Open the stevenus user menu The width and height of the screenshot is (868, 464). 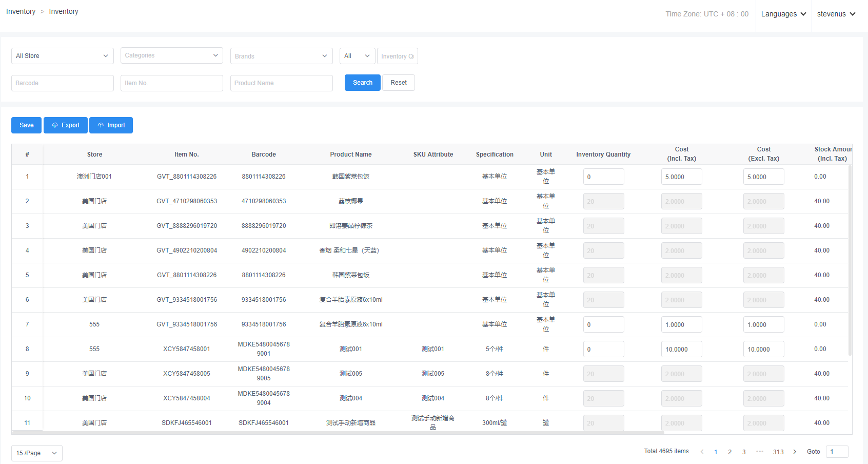pos(836,14)
